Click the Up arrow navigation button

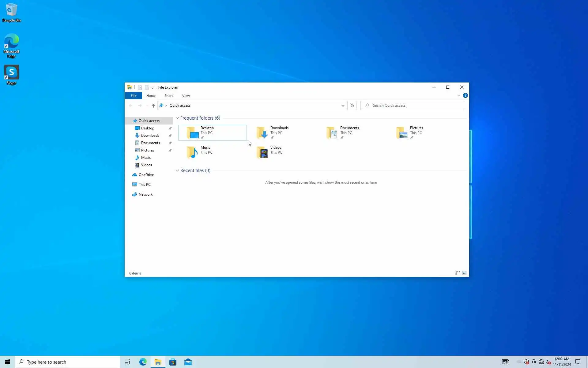(x=153, y=105)
